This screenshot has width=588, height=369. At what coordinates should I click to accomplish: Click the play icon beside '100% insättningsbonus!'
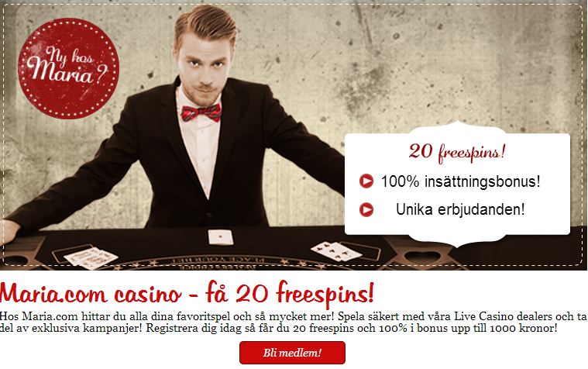[366, 181]
